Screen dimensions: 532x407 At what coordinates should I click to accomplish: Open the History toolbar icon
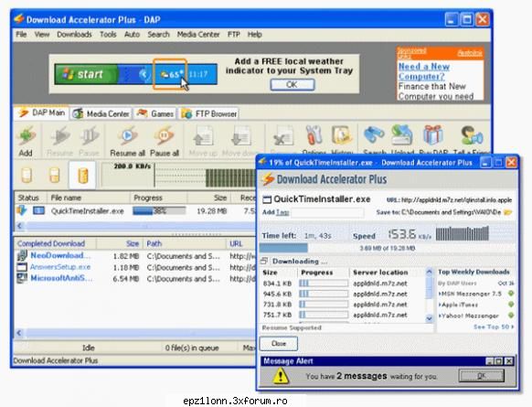click(x=342, y=135)
